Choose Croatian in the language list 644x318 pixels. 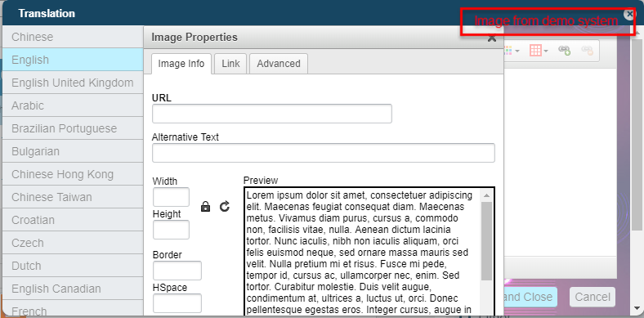click(73, 220)
